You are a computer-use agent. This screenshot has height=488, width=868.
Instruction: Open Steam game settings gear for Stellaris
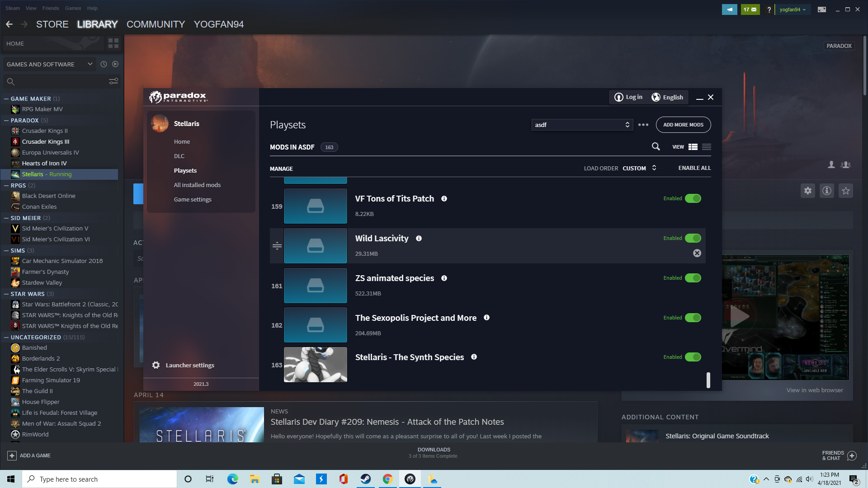tap(808, 191)
